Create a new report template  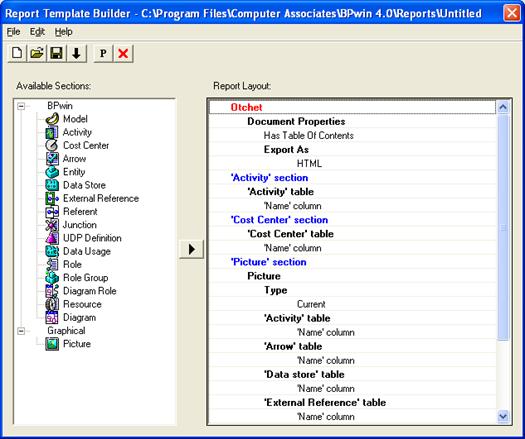[x=17, y=54]
